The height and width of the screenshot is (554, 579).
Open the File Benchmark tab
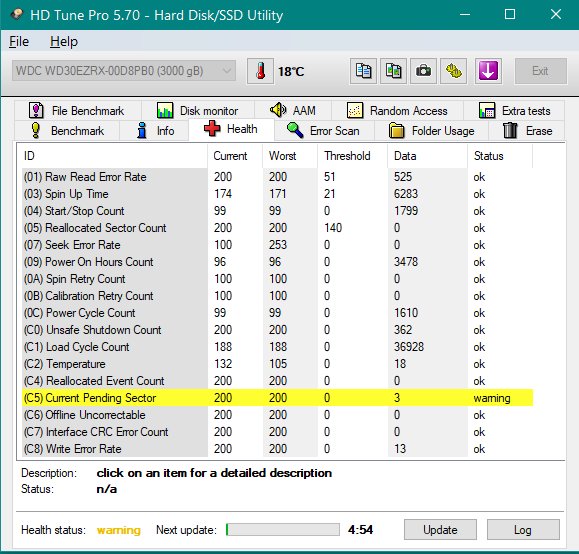coord(78,110)
